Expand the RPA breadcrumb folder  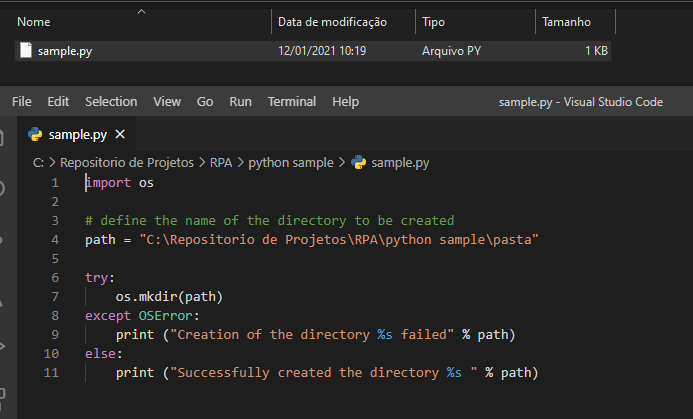tap(221, 162)
